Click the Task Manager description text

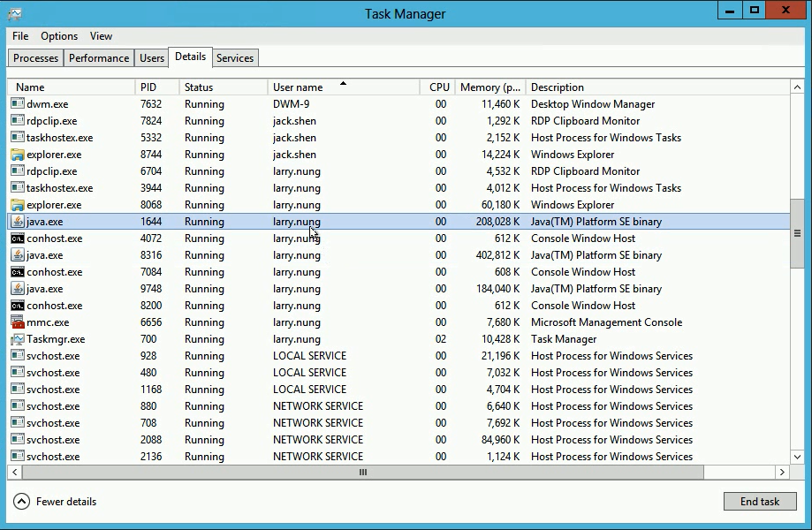pos(564,339)
